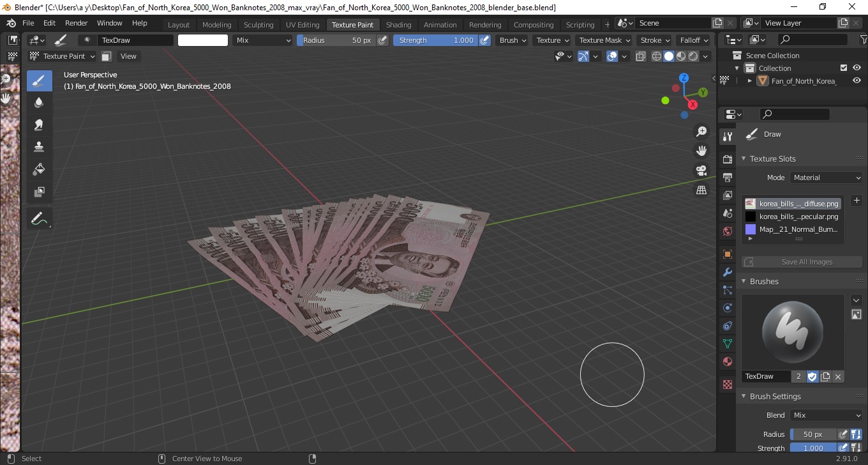Image resolution: width=868 pixels, height=465 pixels.
Task: Open the Render menu
Action: point(77,23)
